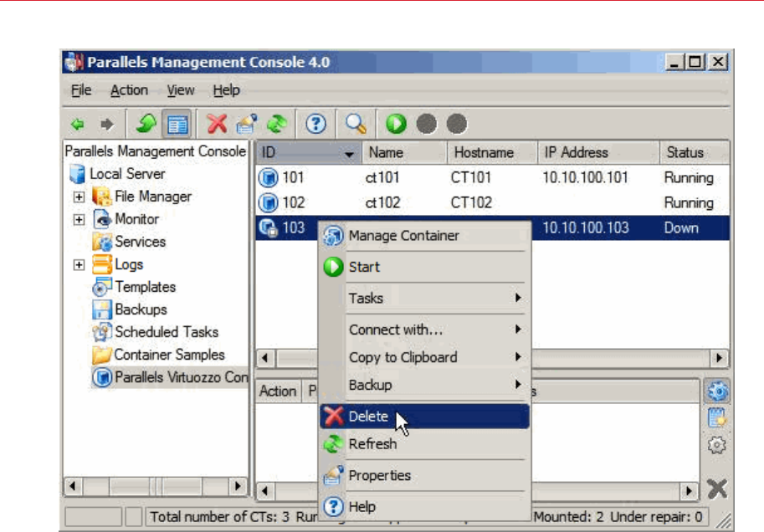The image size is (764, 532).
Task: Open the Container Samples folder
Action: (158, 355)
